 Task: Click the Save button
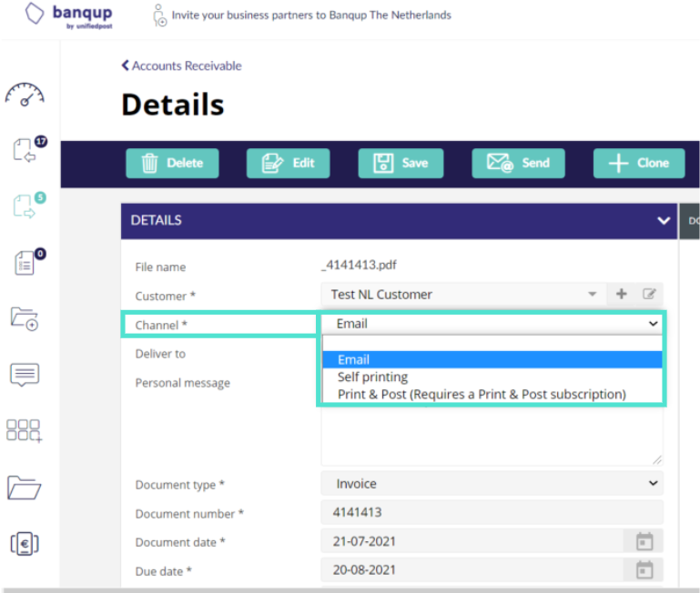401,164
